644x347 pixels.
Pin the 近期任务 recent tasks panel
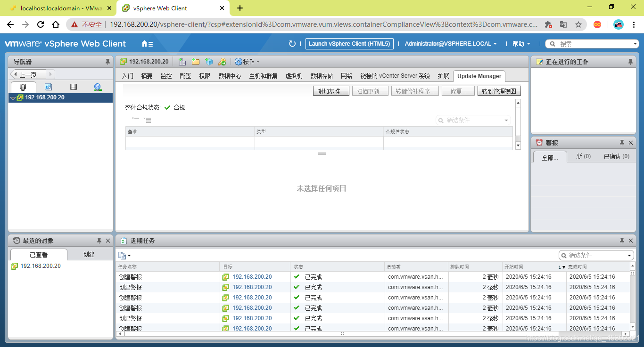tap(622, 241)
